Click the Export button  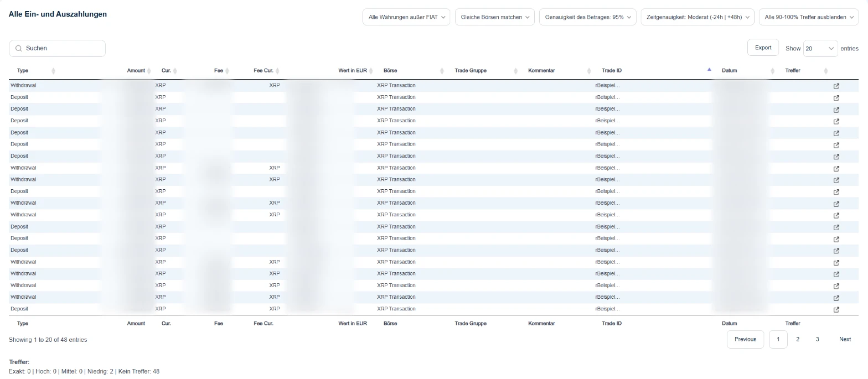coord(763,48)
